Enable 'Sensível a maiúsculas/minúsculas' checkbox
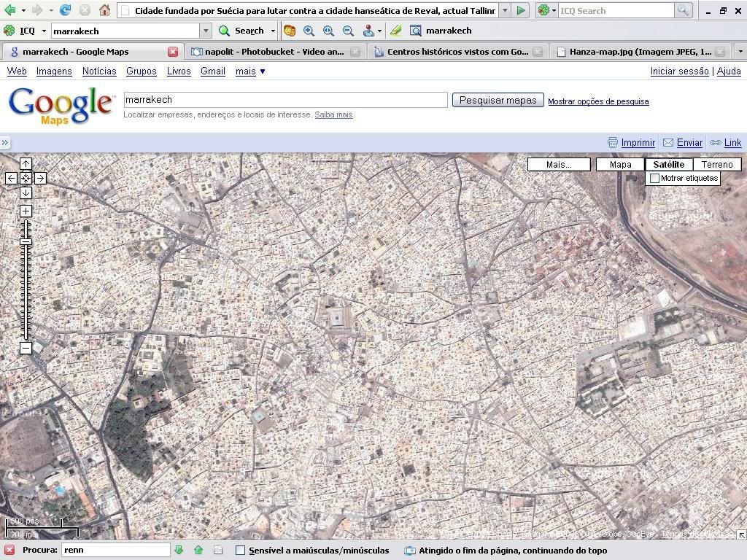 (x=240, y=550)
